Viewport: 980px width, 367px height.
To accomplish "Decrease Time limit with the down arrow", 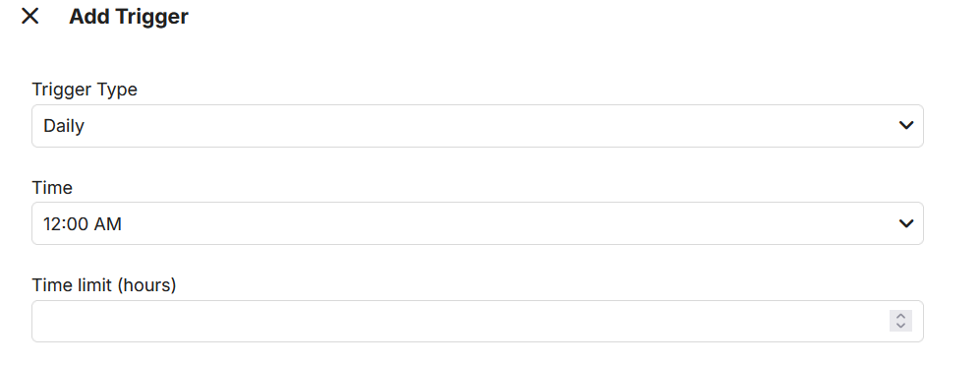I will coord(900,326).
